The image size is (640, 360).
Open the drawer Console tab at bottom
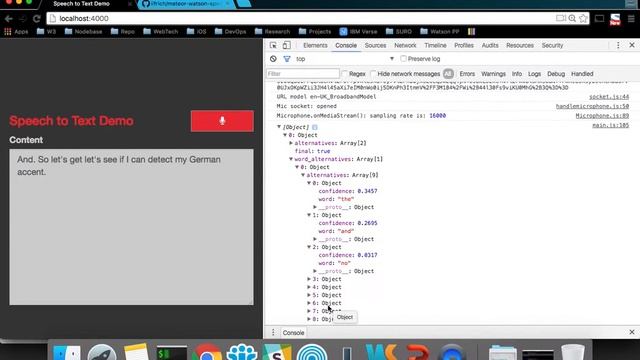pyautogui.click(x=293, y=333)
